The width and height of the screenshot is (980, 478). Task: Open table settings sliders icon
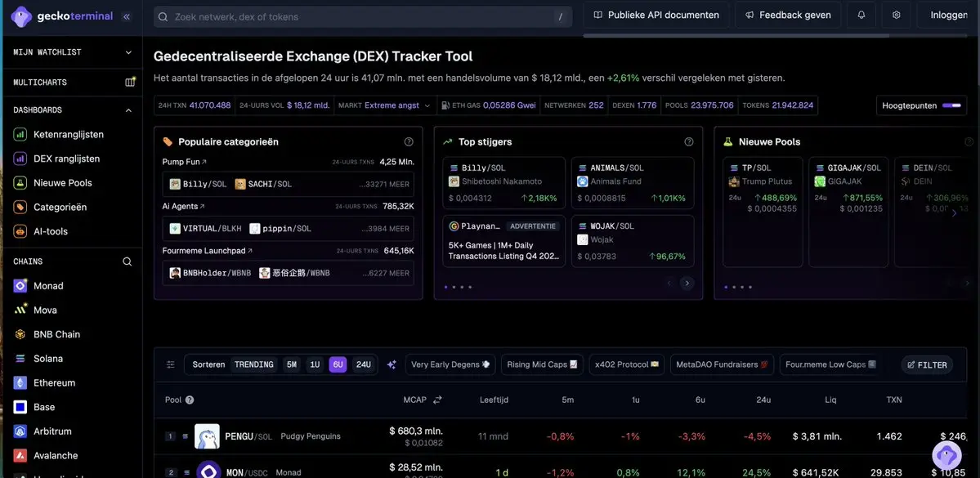171,364
